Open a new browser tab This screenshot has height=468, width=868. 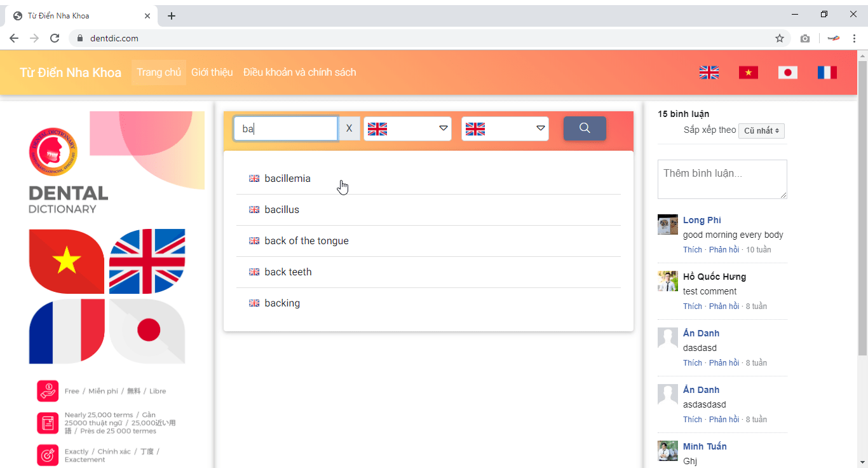(x=172, y=16)
